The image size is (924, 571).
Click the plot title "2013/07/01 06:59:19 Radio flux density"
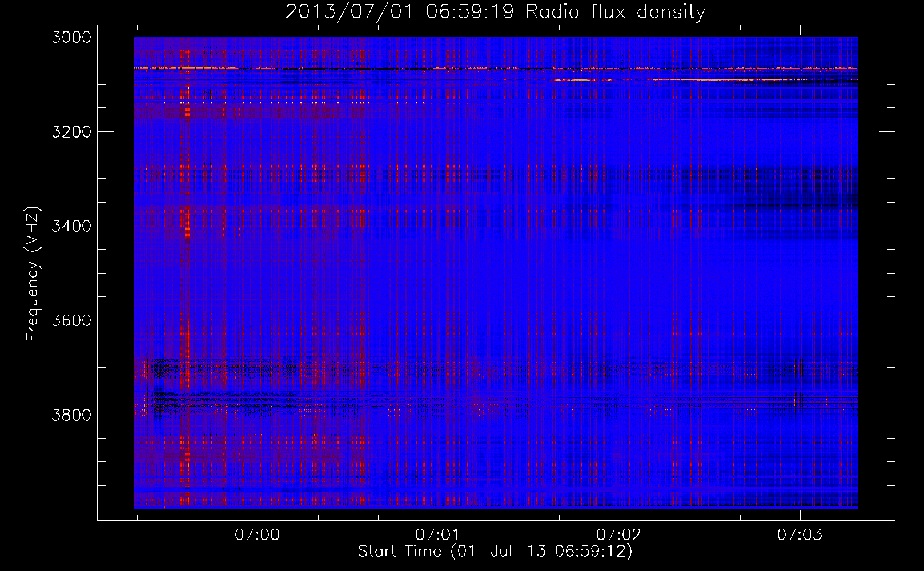495,12
